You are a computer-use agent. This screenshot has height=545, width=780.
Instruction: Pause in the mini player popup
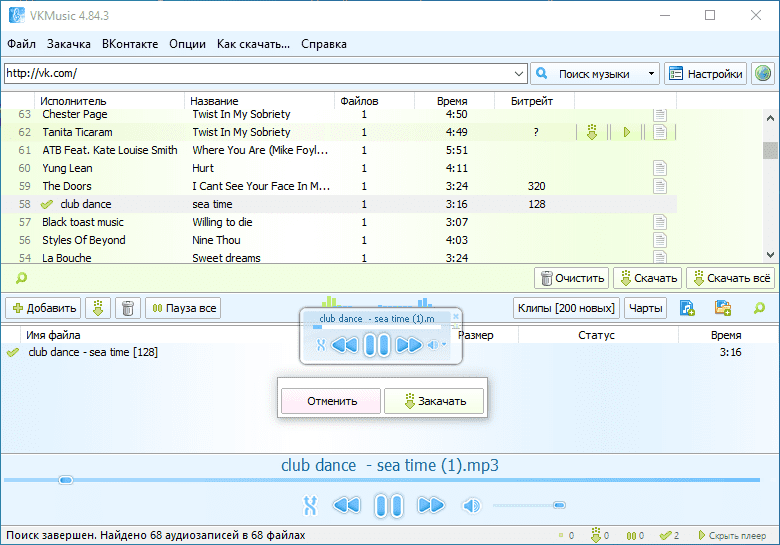[377, 345]
